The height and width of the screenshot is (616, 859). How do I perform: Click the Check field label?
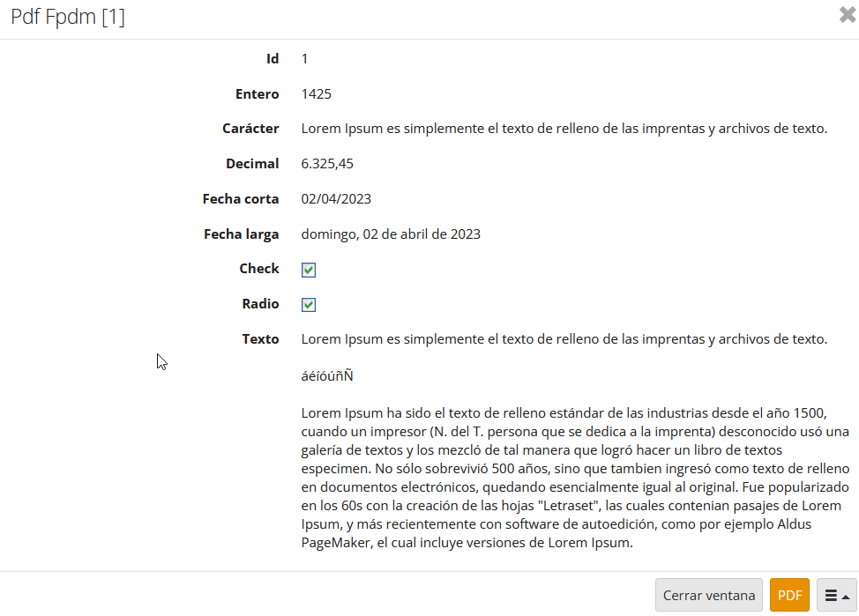point(258,269)
